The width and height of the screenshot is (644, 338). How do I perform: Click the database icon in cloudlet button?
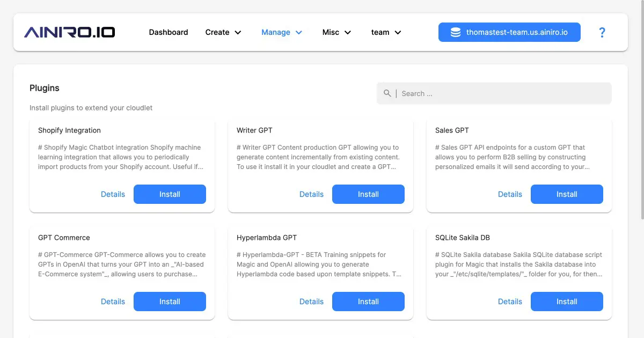pyautogui.click(x=455, y=32)
